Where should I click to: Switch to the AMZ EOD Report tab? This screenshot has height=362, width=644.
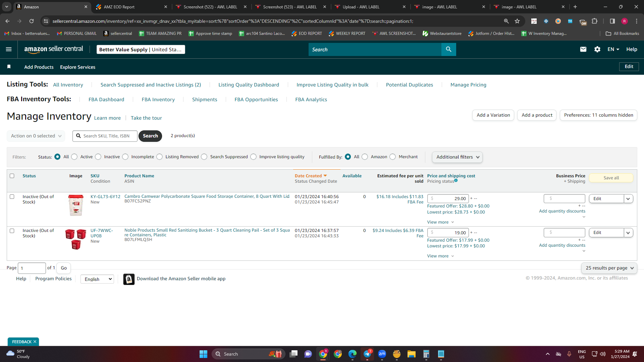pos(131,7)
